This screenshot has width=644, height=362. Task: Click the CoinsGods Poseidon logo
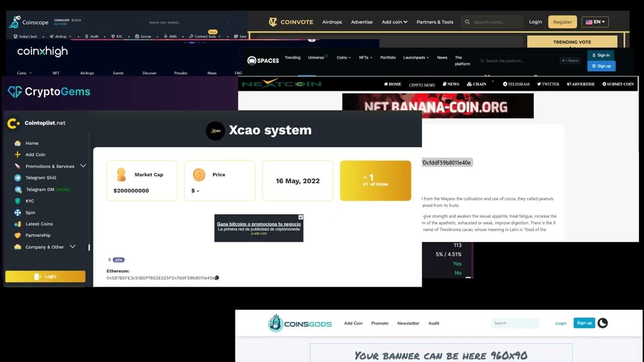(275, 323)
